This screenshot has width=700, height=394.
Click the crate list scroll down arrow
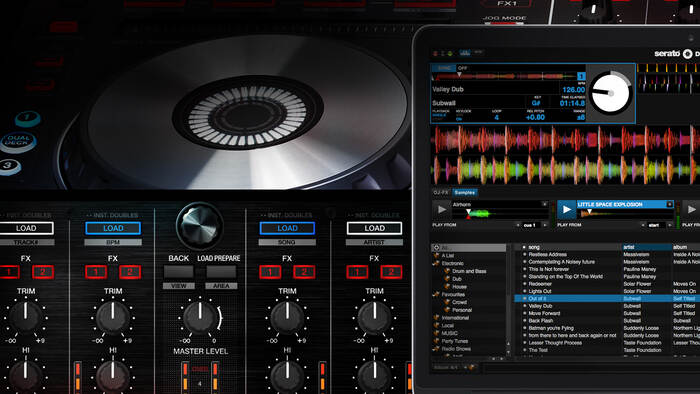[508, 351]
